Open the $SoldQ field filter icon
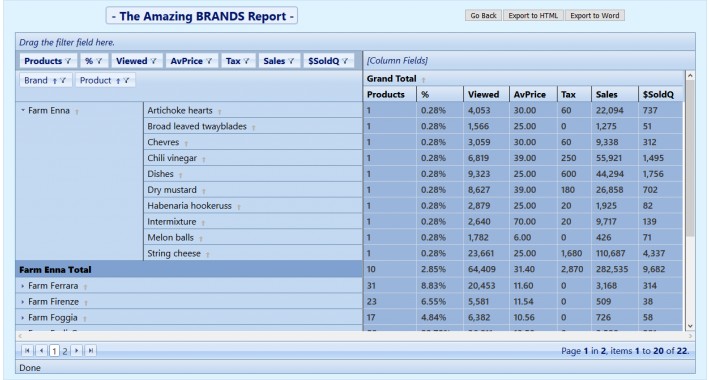This screenshot has height=380, width=710. [x=345, y=61]
